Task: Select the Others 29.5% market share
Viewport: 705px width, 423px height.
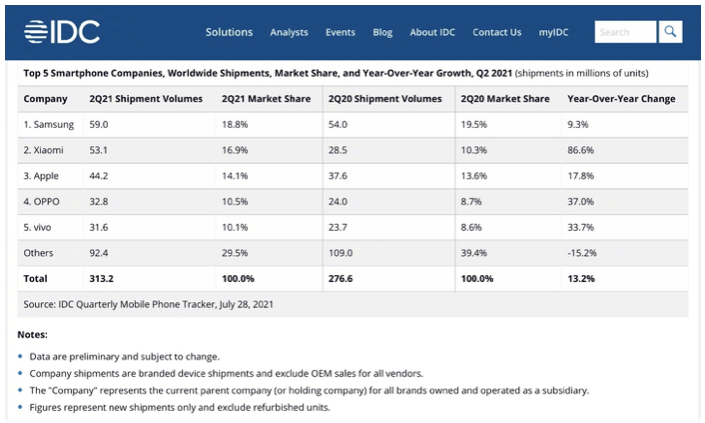Action: click(x=235, y=253)
